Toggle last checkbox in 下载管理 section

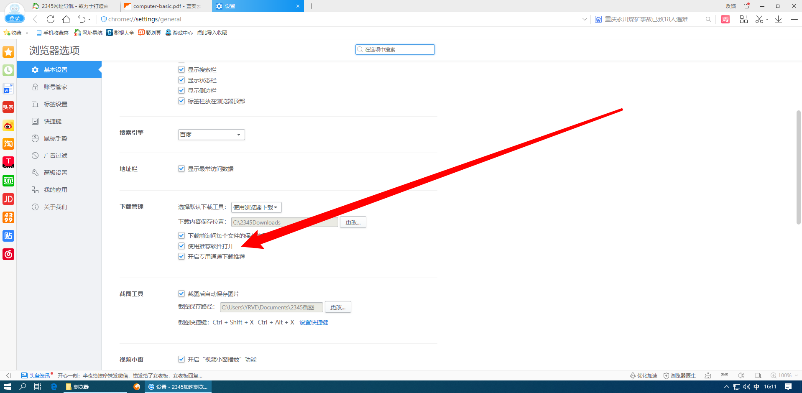coord(181,256)
